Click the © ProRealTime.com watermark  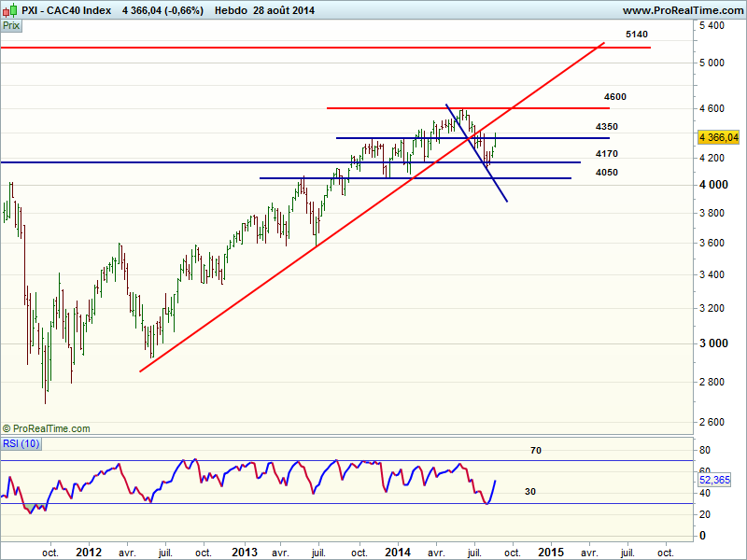tap(46, 428)
